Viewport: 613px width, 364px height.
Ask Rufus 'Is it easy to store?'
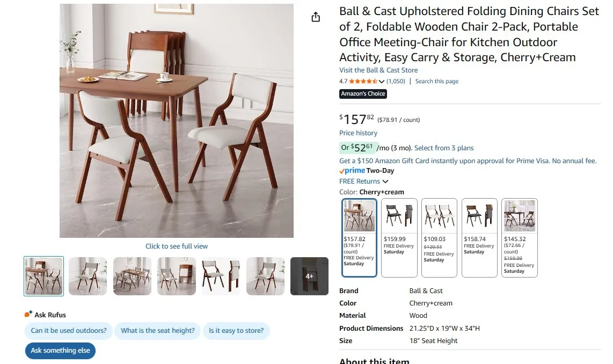point(236,331)
